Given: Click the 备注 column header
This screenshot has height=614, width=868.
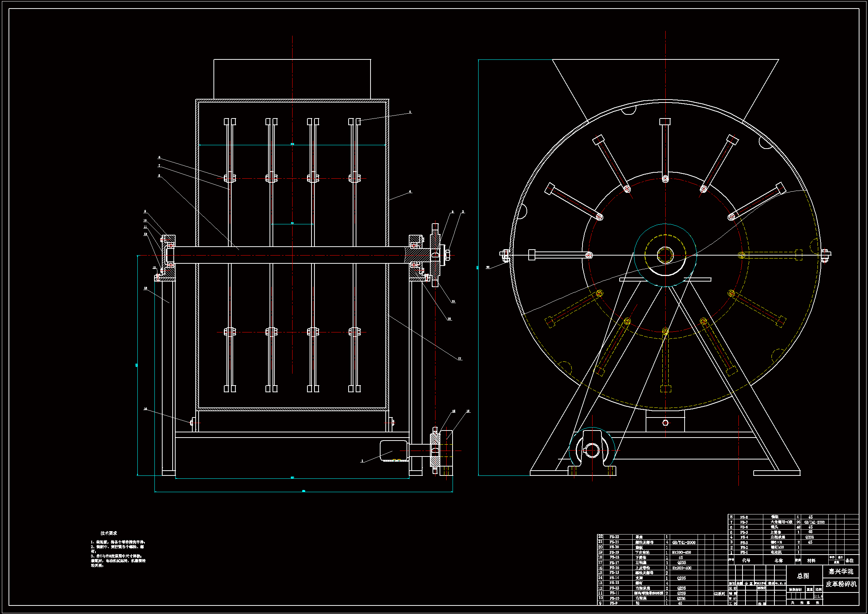Looking at the screenshot, I should click(x=849, y=560).
